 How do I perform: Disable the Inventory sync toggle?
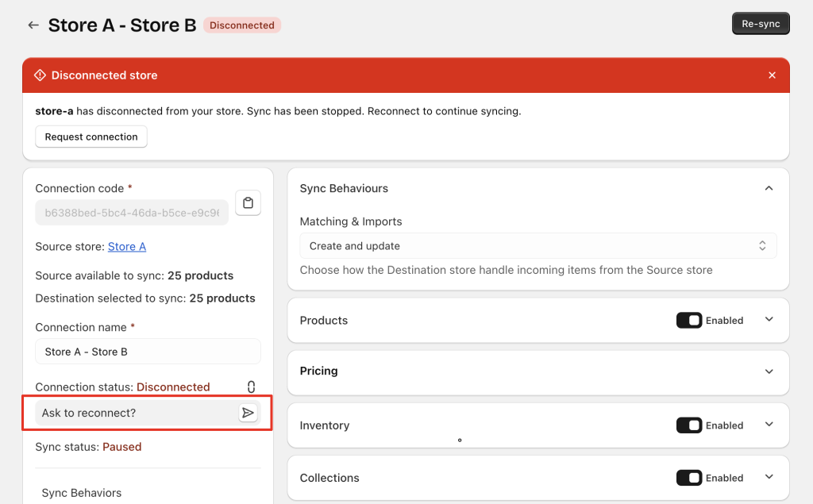[x=689, y=425]
